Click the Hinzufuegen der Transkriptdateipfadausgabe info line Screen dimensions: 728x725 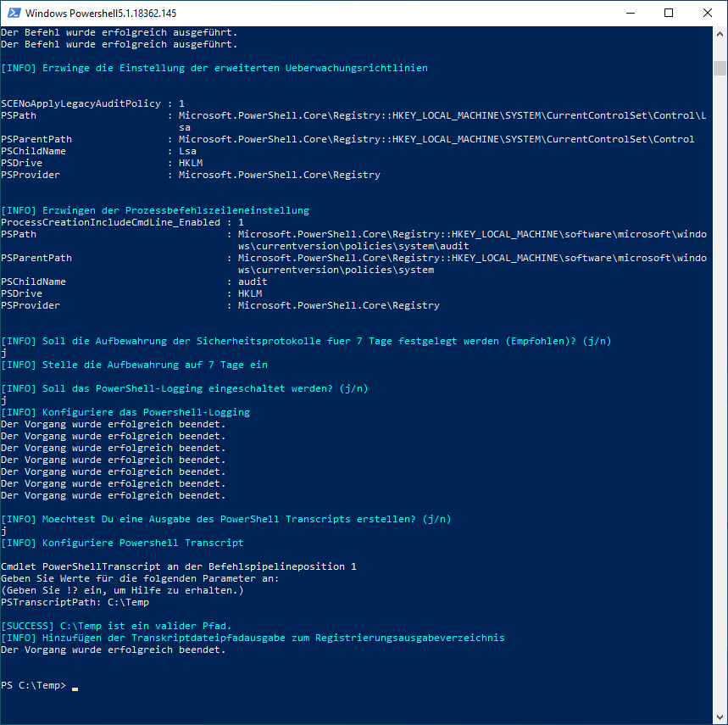point(253,638)
